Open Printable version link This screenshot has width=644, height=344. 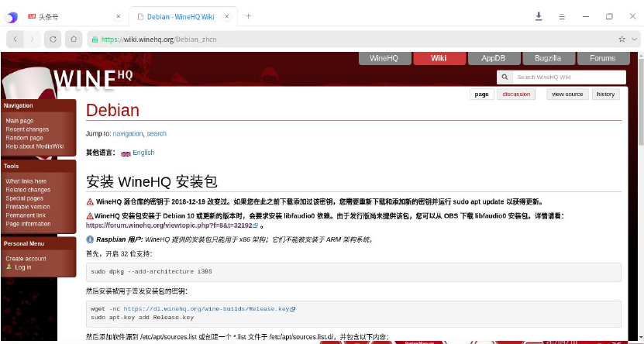28,207
